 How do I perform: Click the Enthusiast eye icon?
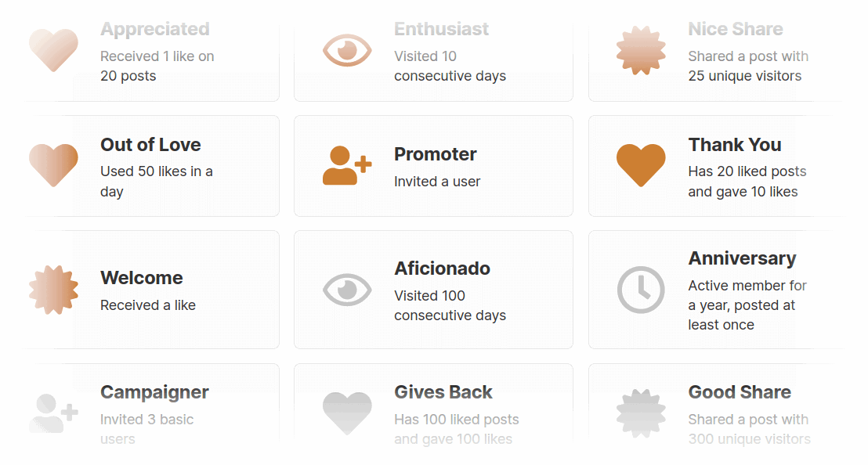346,51
